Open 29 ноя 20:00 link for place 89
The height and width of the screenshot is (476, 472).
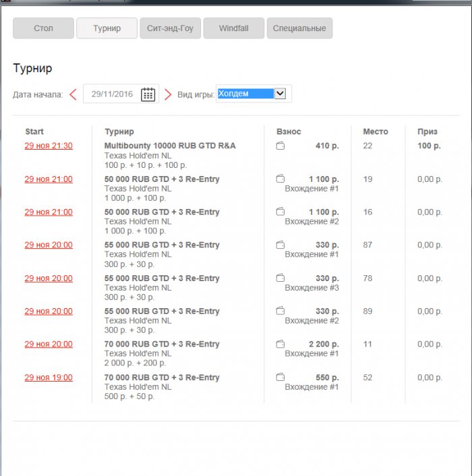click(49, 311)
